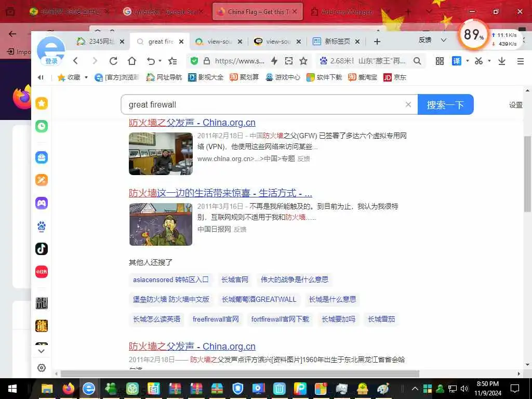Open File Explorer from the taskbar
Image resolution: width=532 pixels, height=399 pixels.
click(47, 389)
